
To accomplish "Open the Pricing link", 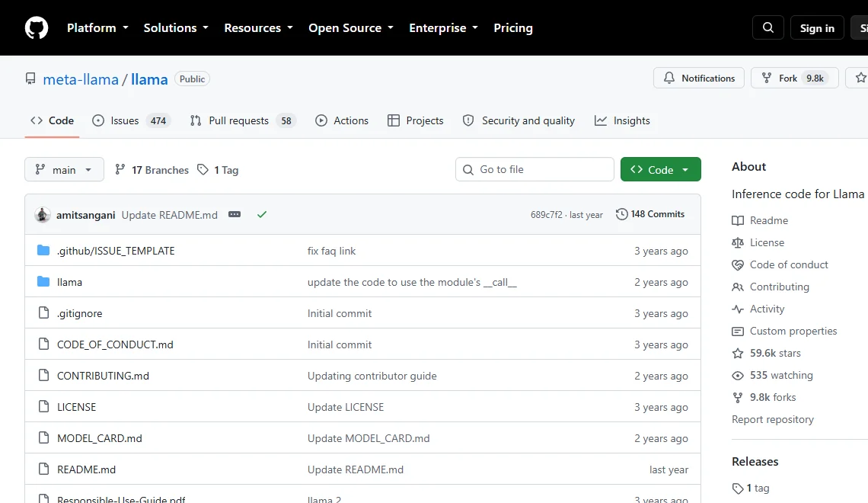I will pos(513,27).
